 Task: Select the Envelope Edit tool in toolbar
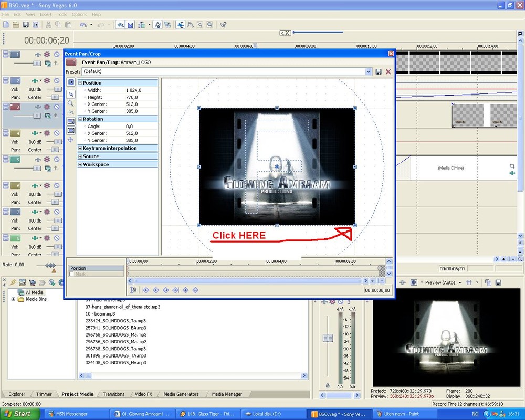pyautogui.click(x=190, y=25)
